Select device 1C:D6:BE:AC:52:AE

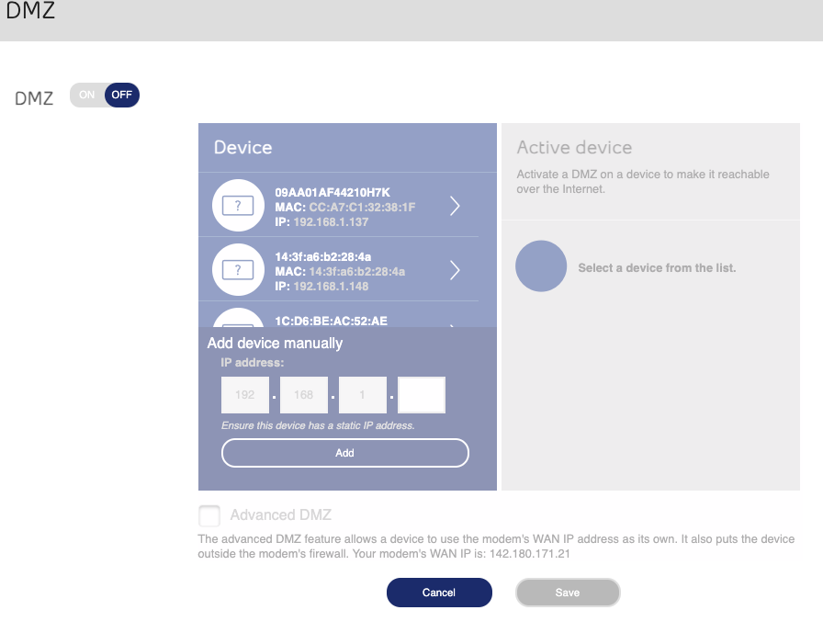331,321
